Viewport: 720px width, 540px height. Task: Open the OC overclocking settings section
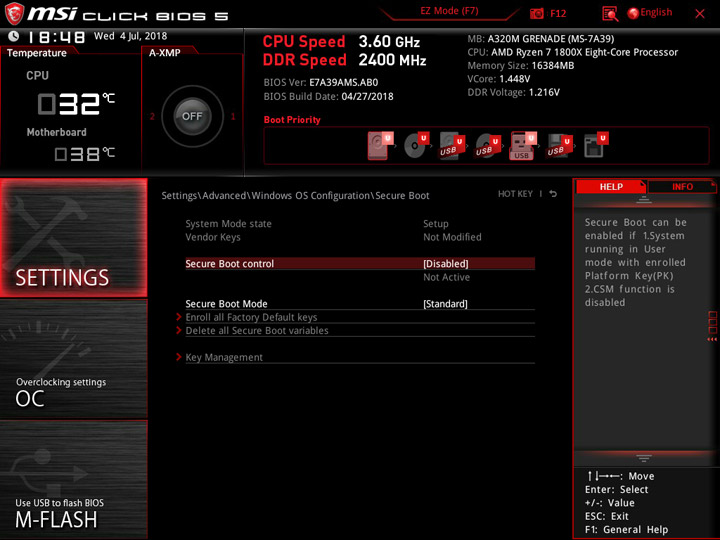[x=74, y=359]
